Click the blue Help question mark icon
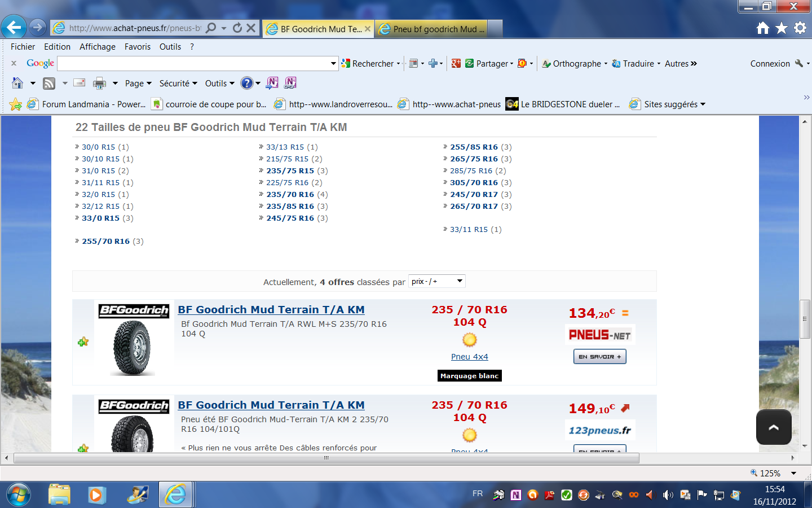Image resolution: width=812 pixels, height=508 pixels. pos(246,84)
